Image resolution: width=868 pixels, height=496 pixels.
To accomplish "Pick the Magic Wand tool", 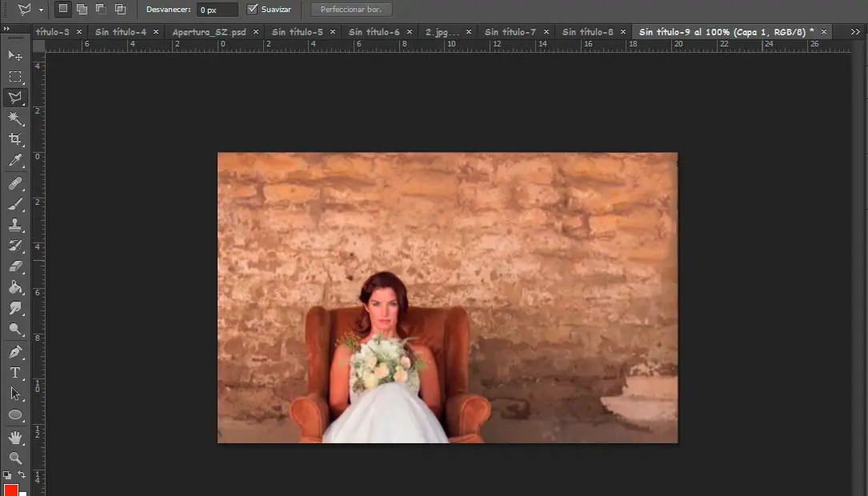I will coord(15,119).
